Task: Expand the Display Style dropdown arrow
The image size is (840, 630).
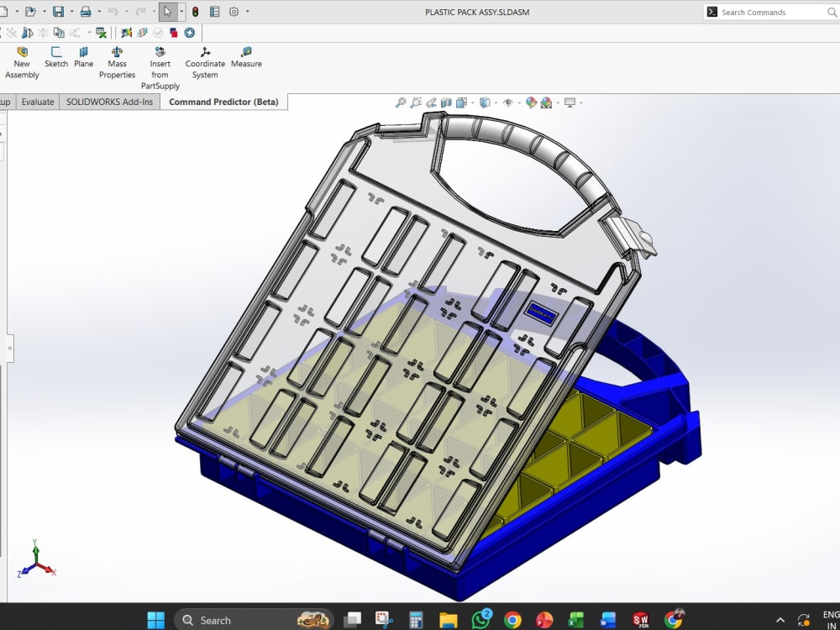Action: click(496, 102)
